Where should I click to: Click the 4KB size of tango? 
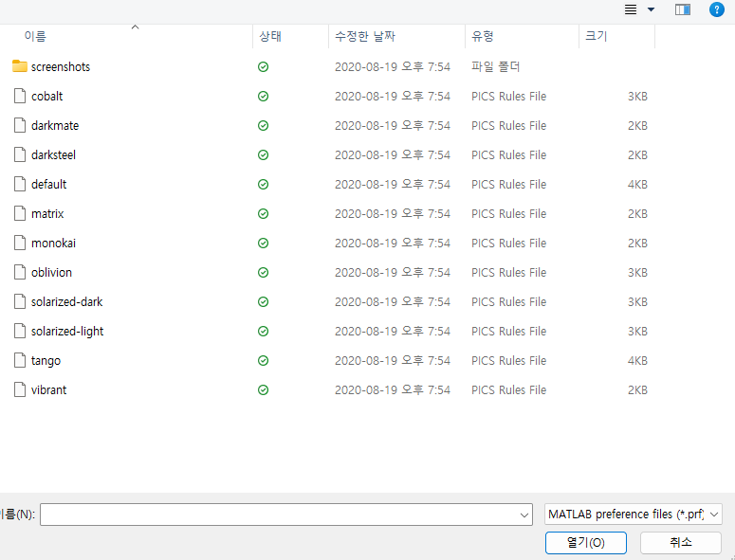(x=637, y=360)
